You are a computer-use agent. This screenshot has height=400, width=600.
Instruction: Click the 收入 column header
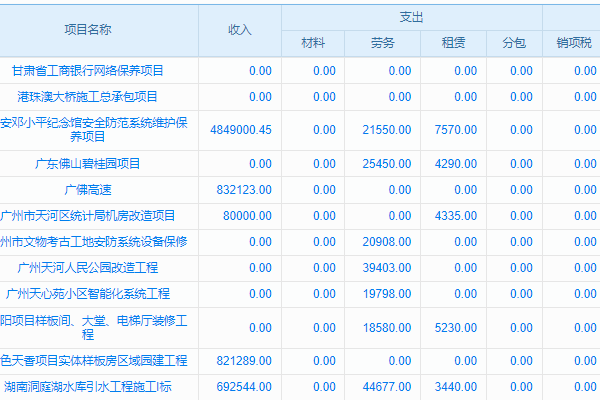(x=240, y=30)
